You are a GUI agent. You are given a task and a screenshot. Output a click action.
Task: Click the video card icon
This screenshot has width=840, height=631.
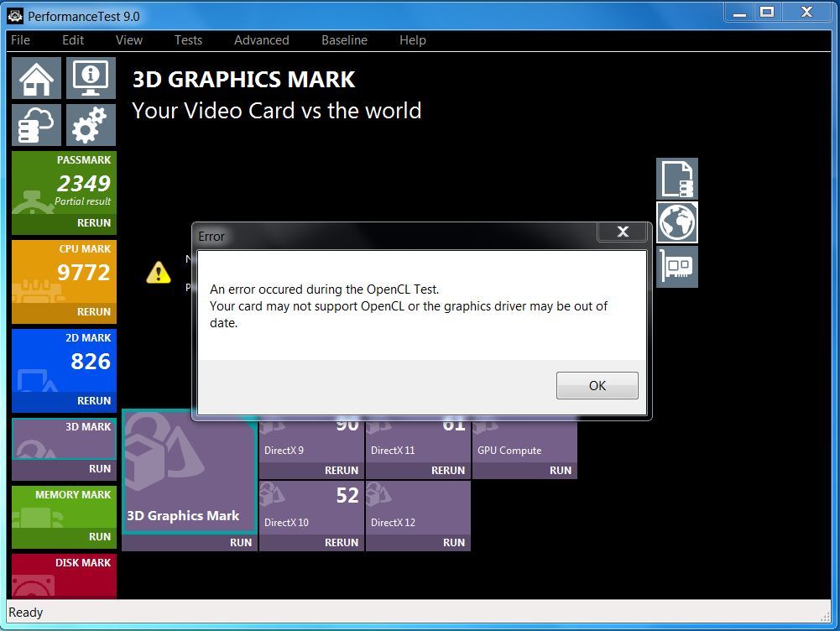click(x=677, y=266)
